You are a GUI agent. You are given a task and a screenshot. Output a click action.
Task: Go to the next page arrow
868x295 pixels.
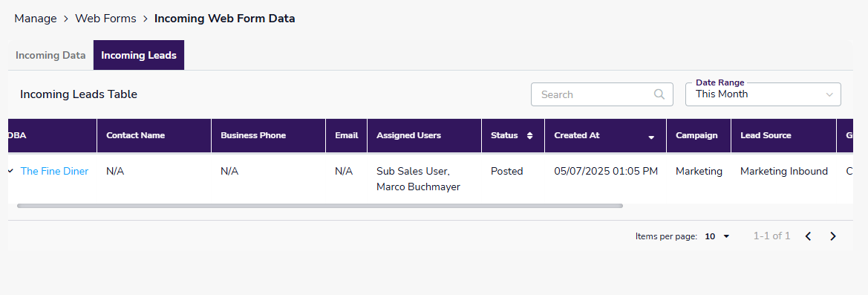pos(832,236)
